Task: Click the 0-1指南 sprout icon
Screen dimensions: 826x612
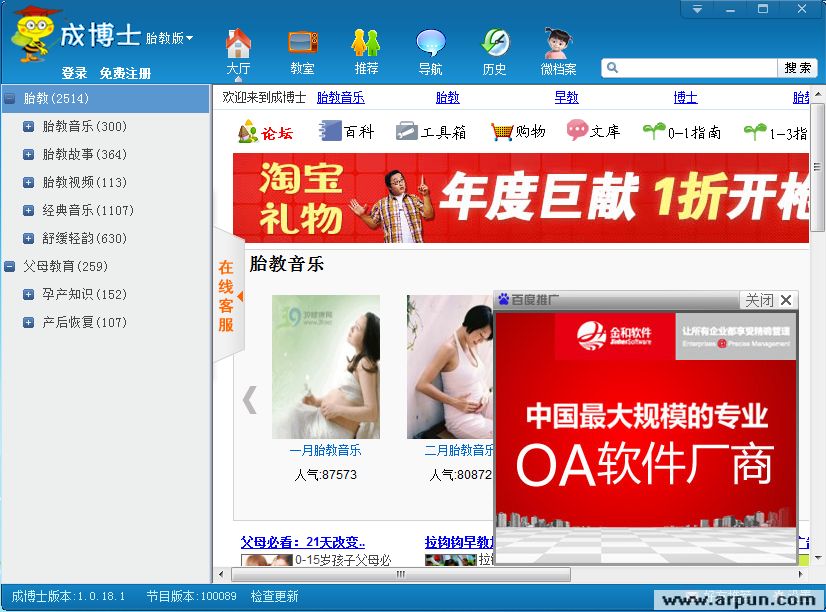Action: tap(654, 131)
